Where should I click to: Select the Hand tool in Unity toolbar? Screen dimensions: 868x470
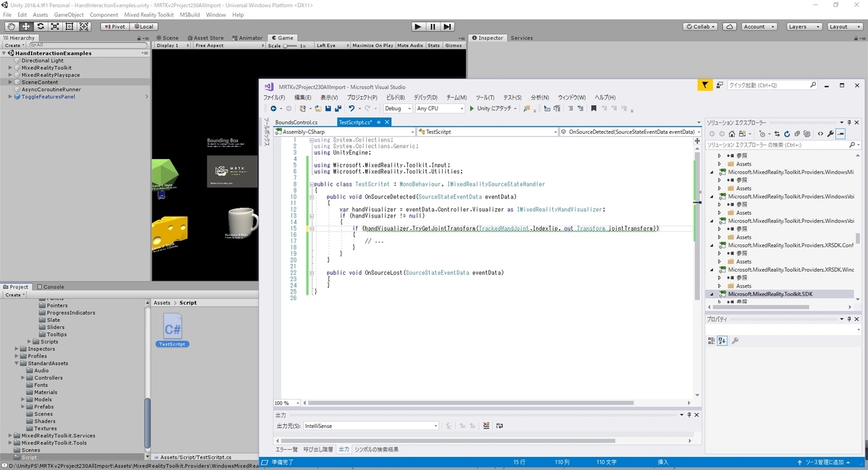(x=11, y=27)
